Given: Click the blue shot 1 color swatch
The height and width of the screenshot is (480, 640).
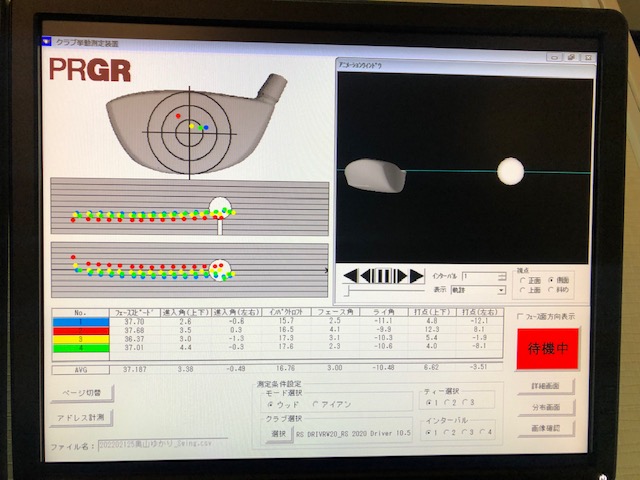Looking at the screenshot, I should tap(81, 322).
